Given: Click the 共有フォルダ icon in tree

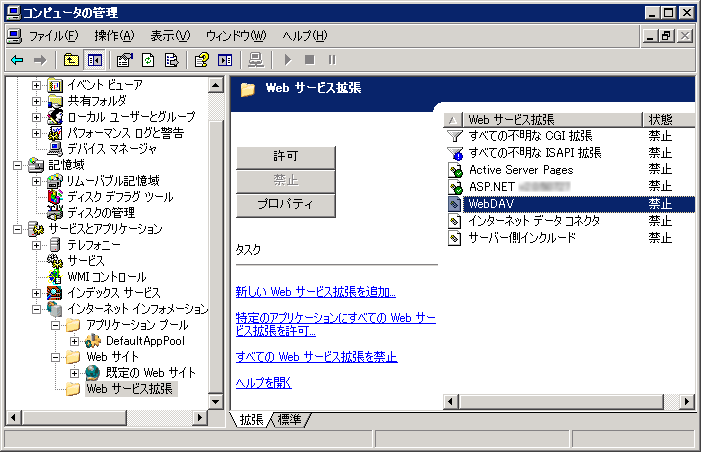Looking at the screenshot, I should click(x=55, y=101).
